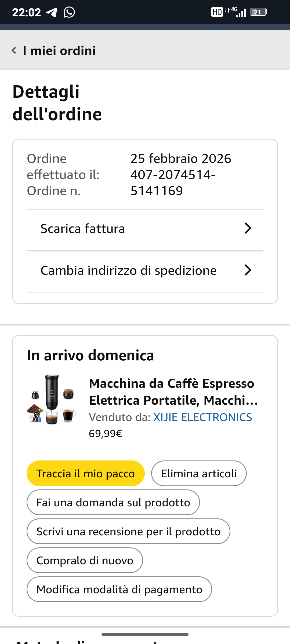Tap the battery indicator icon

pyautogui.click(x=259, y=12)
